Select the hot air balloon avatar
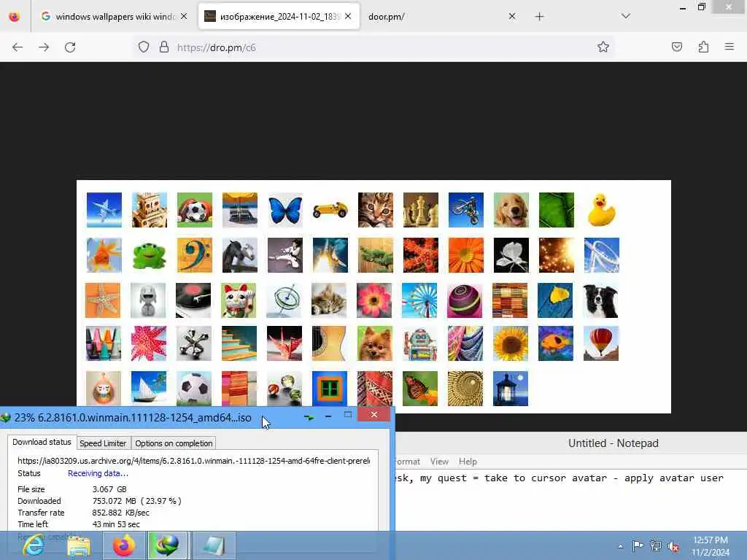Screen dimensions: 747x560 coord(601,343)
